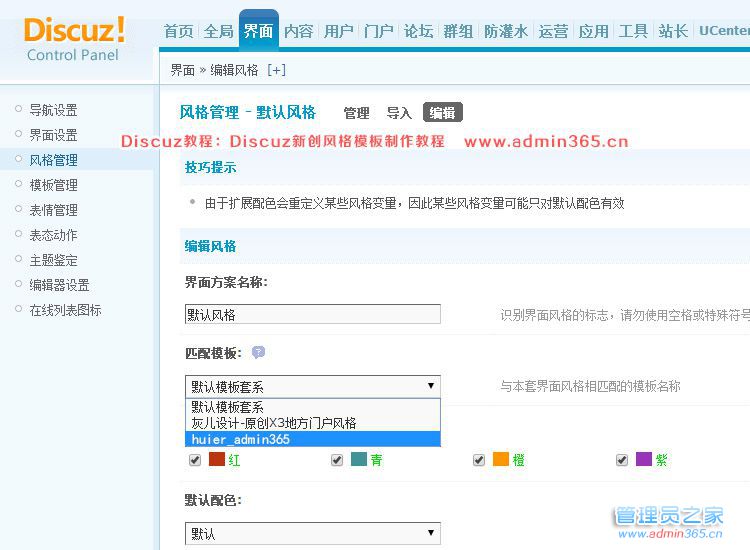
Task: Toggle the 红 color scheme checkbox
Action: pos(195,460)
